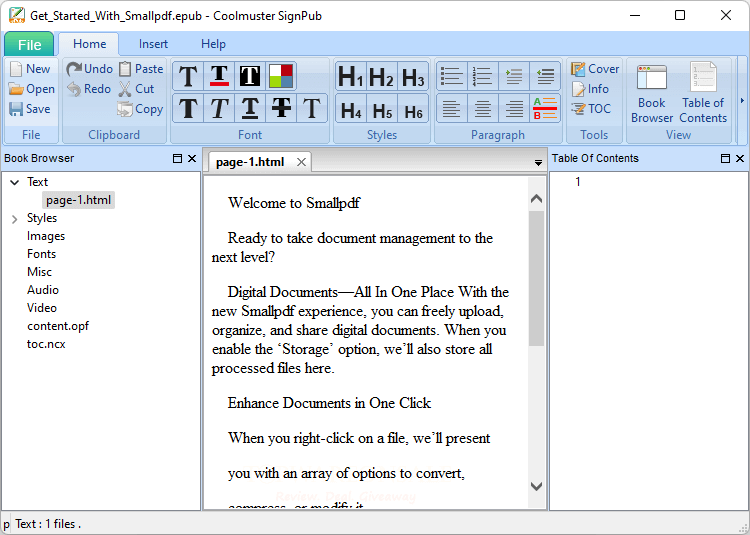Float the Book Browser panel

[x=177, y=158]
